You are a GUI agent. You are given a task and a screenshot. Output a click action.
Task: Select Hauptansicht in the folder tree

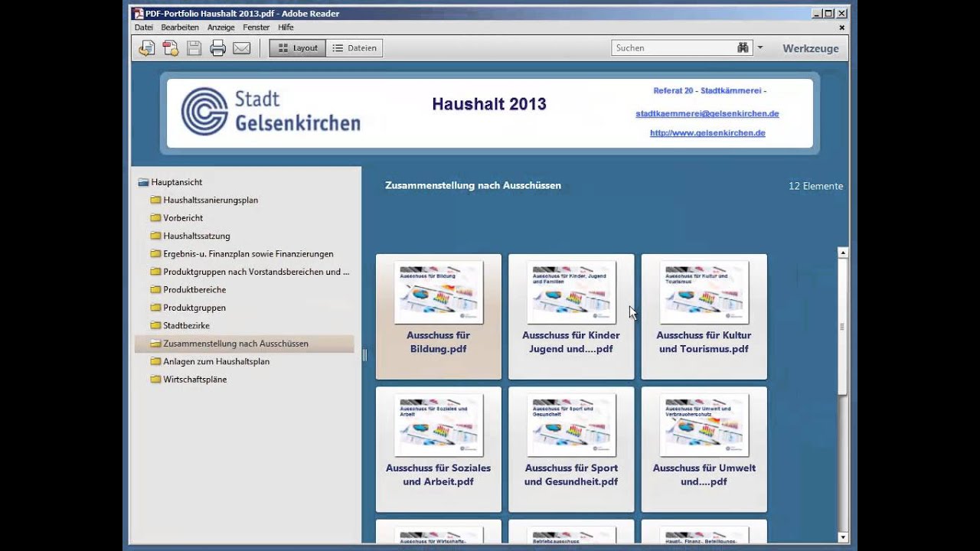point(177,182)
